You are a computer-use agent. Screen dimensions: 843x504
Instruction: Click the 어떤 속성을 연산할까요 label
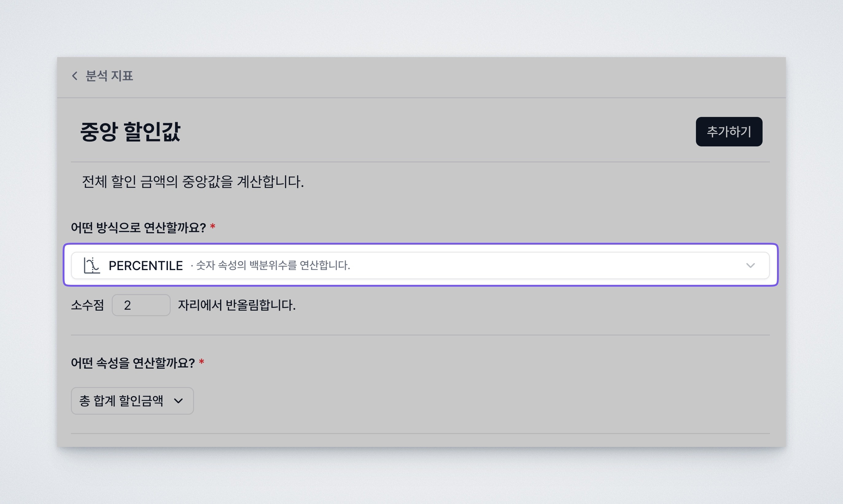tap(132, 363)
